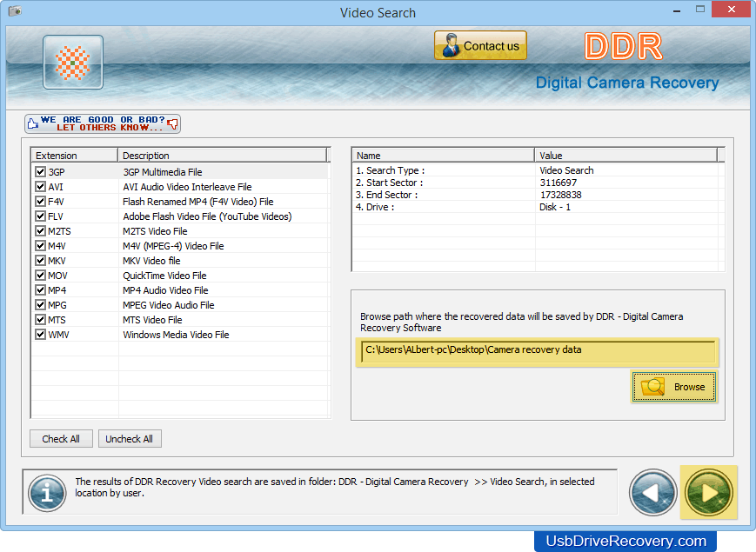The width and height of the screenshot is (756, 552).
Task: Select 'MP4 Audio Video File' description
Action: [165, 290]
